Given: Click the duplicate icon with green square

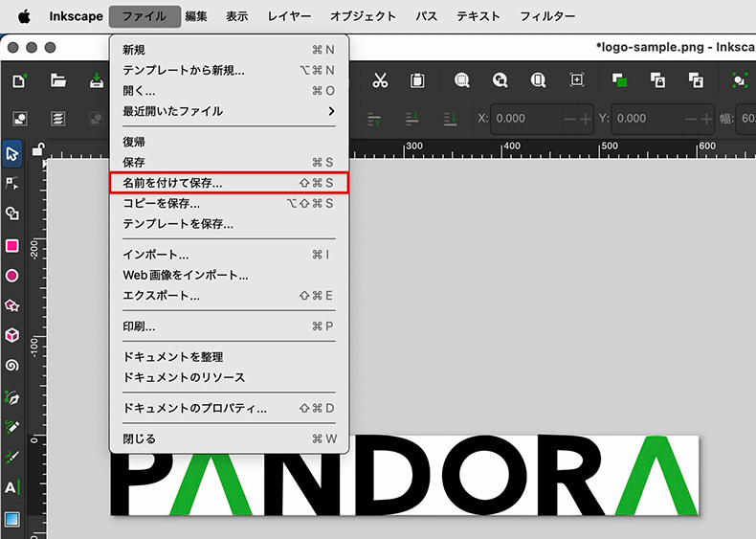Looking at the screenshot, I should [x=619, y=80].
